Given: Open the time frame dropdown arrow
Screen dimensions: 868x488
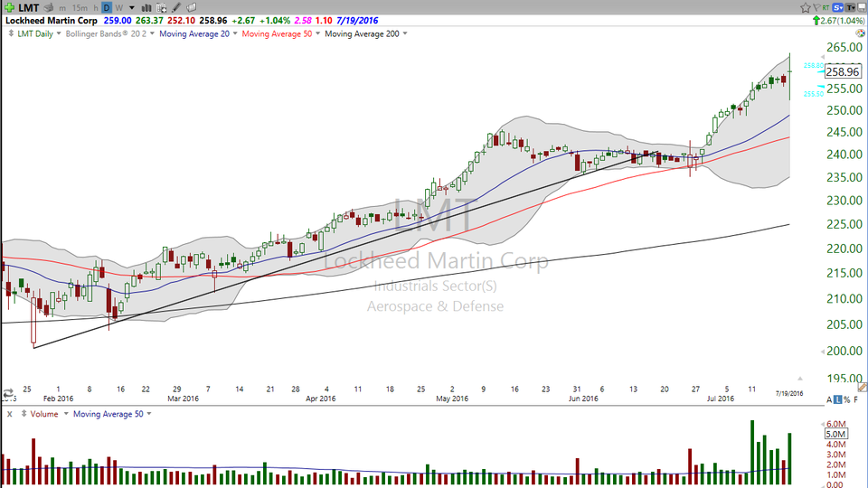Looking at the screenshot, I should pos(132,8).
